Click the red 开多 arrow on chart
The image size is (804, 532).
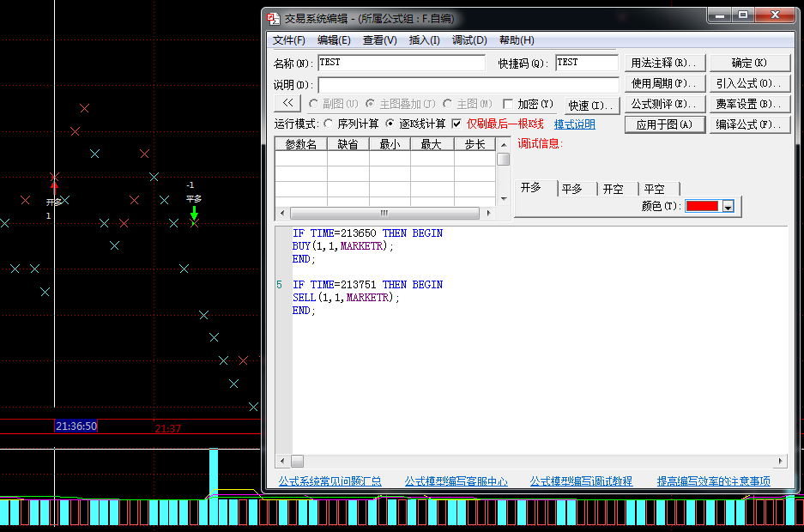coord(54,185)
